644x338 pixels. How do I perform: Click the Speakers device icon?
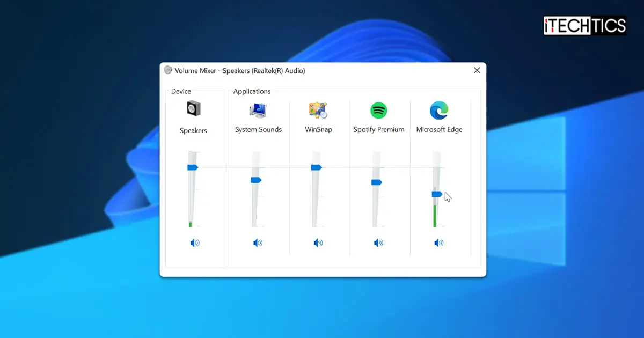click(194, 109)
